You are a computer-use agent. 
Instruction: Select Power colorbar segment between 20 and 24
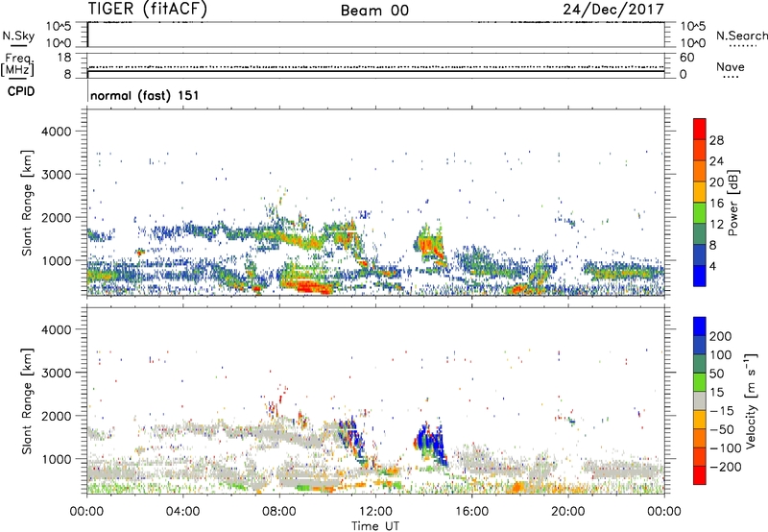point(700,171)
